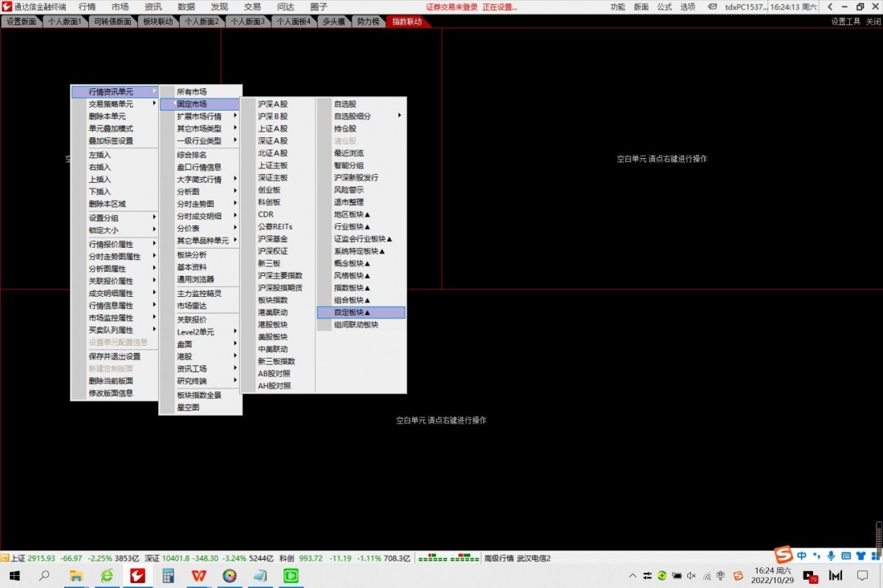
Task: Click 设置工具 button at top right
Action: point(845,22)
